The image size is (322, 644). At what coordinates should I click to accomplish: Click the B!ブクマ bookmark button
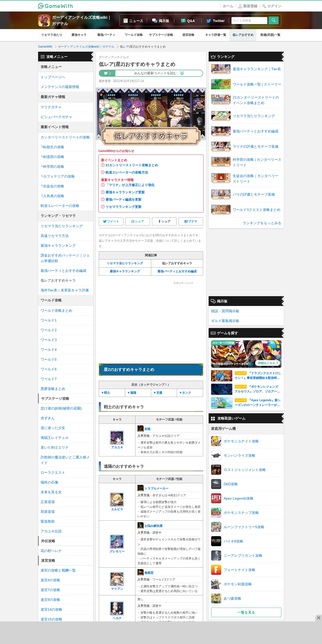pos(191,221)
